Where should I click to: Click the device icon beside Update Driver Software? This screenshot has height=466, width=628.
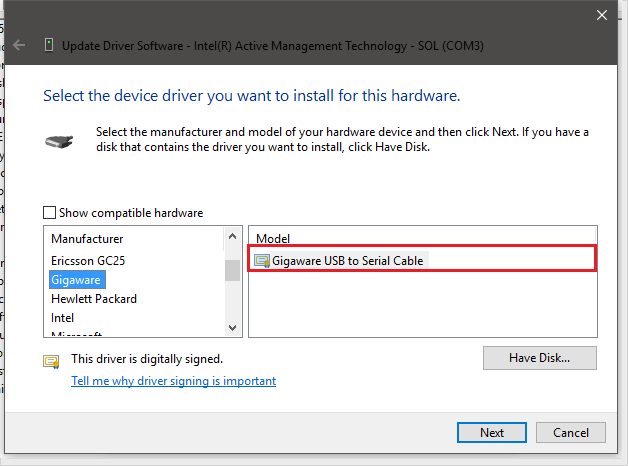click(x=49, y=45)
